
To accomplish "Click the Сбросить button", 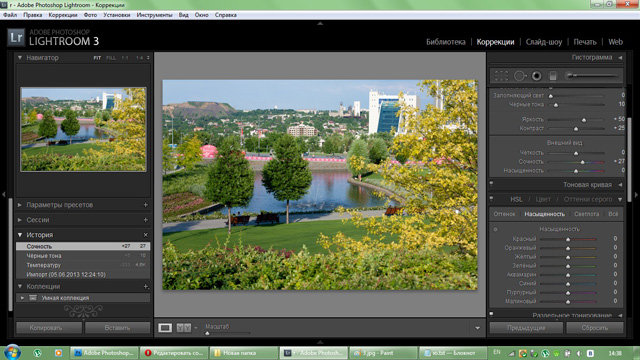I will pos(595,328).
